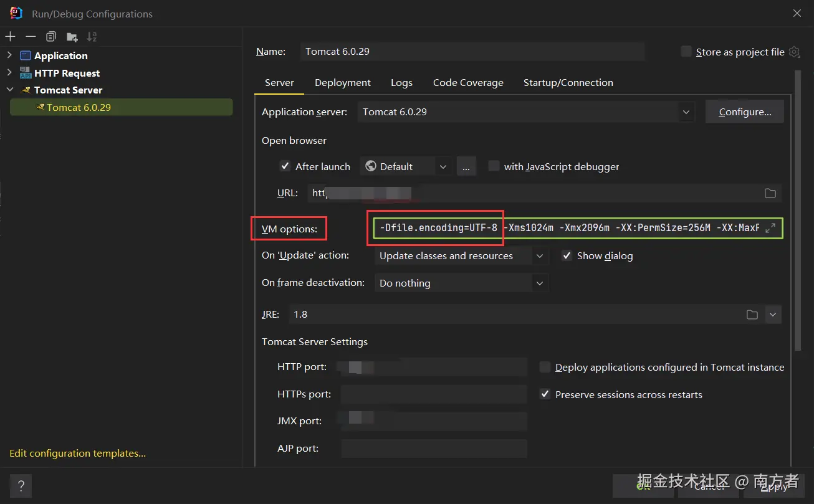814x504 pixels.
Task: Click the right panel vertical scrollbar
Action: [x=798, y=211]
